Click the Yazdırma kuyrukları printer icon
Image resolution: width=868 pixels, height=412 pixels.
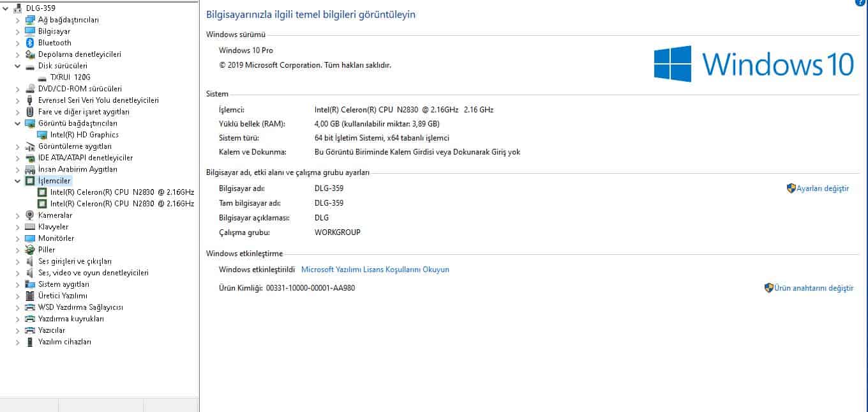(29, 319)
